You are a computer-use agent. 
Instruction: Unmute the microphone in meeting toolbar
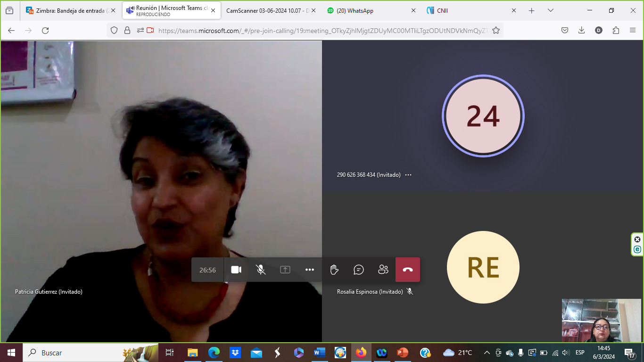point(261,270)
